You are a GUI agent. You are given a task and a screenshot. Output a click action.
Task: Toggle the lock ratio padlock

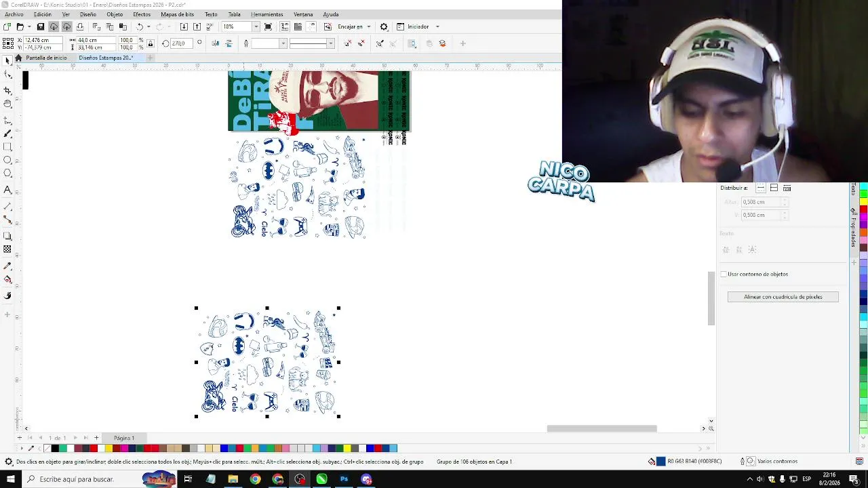coord(151,43)
